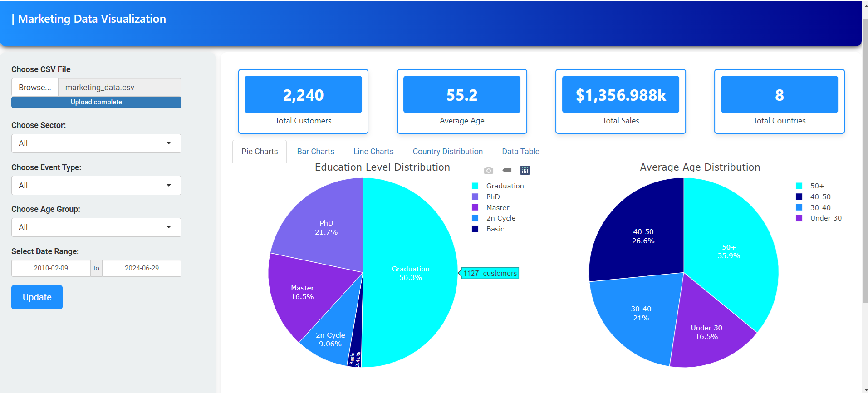Image resolution: width=868 pixels, height=393 pixels.
Task: Open the Choose Age Group dropdown
Action: [x=96, y=227]
